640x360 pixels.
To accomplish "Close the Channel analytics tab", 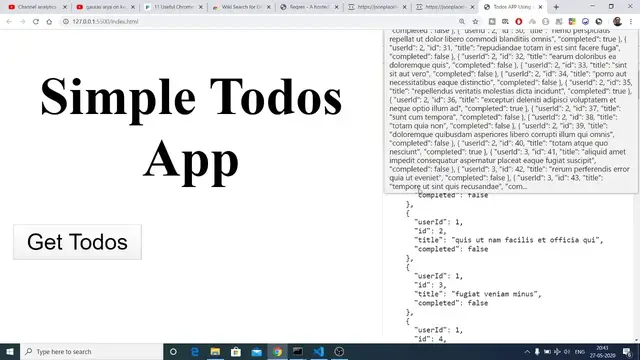I will [x=65, y=7].
